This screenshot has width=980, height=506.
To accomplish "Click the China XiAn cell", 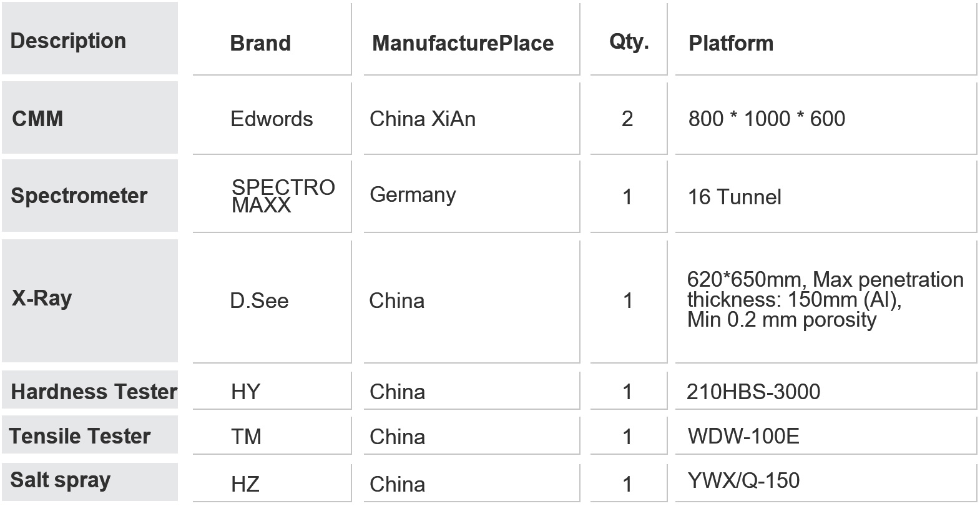I will (x=422, y=119).
